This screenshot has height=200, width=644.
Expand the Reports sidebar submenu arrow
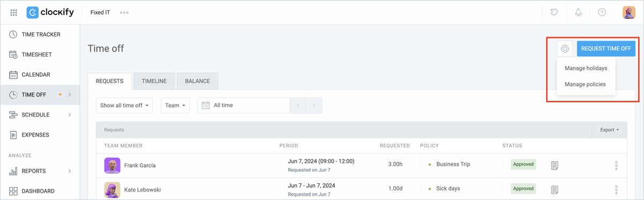tap(70, 171)
